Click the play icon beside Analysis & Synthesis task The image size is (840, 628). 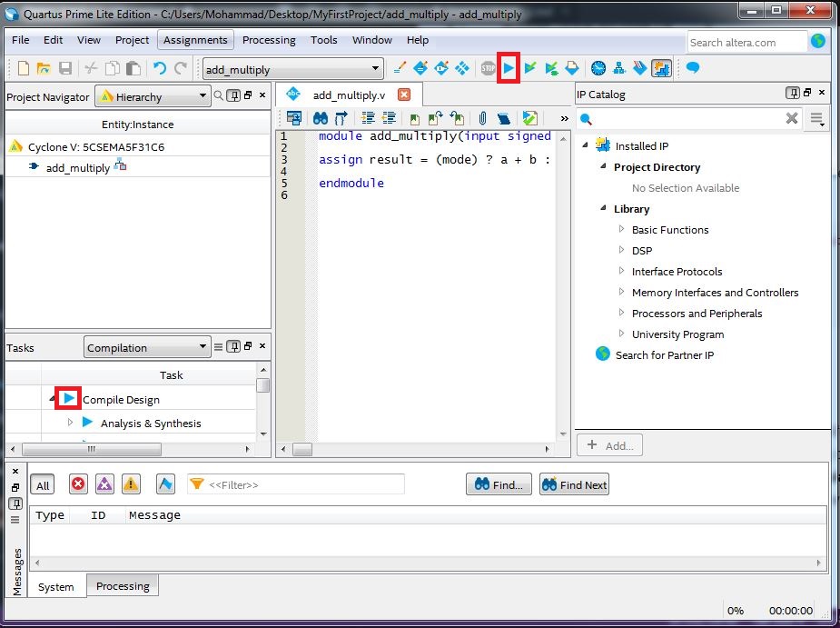click(x=88, y=423)
